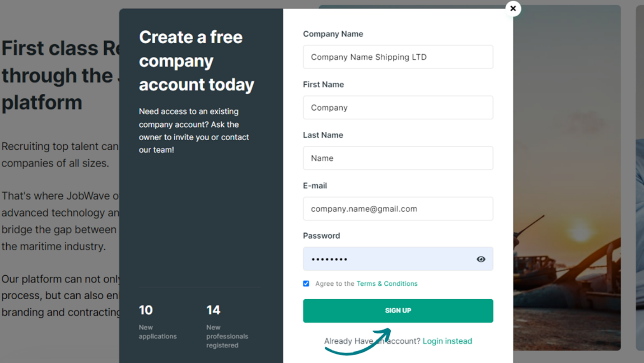Click the sunset harbor background image
Screen dimensions: 644x363
(567, 177)
